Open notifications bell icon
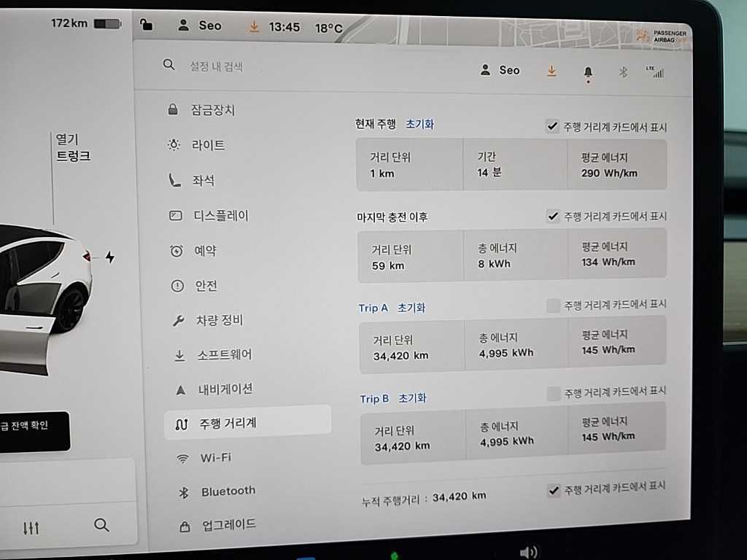 (x=588, y=71)
